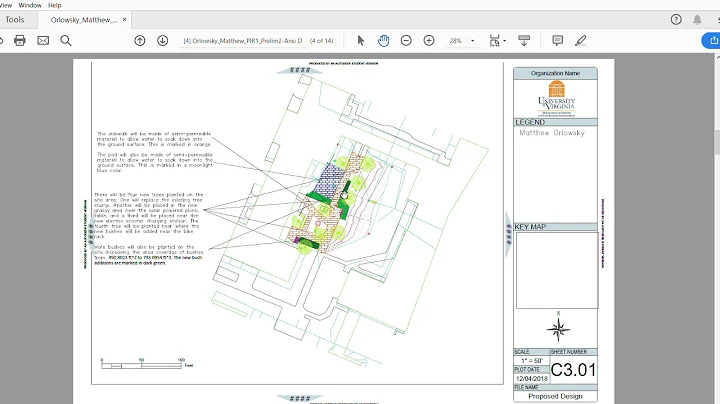Open notifications bell icon
This screenshot has height=404, width=720.
(697, 19)
